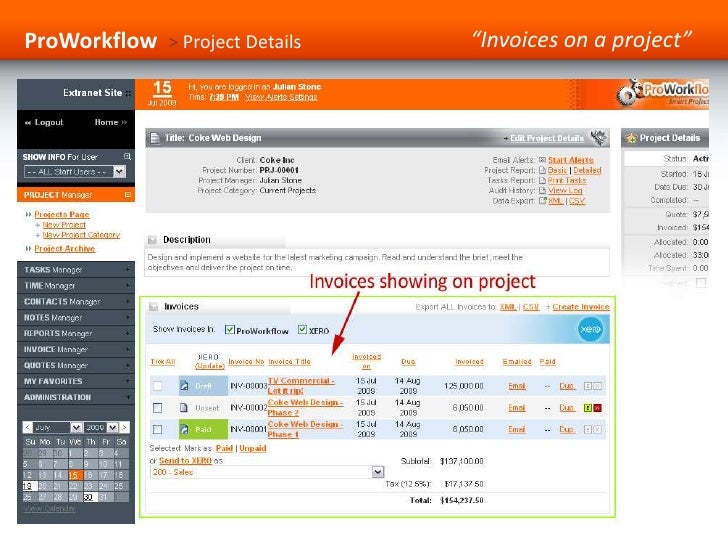The width and height of the screenshot is (728, 546).
Task: Click the page icon next to the Basic report link
Action: click(x=542, y=170)
